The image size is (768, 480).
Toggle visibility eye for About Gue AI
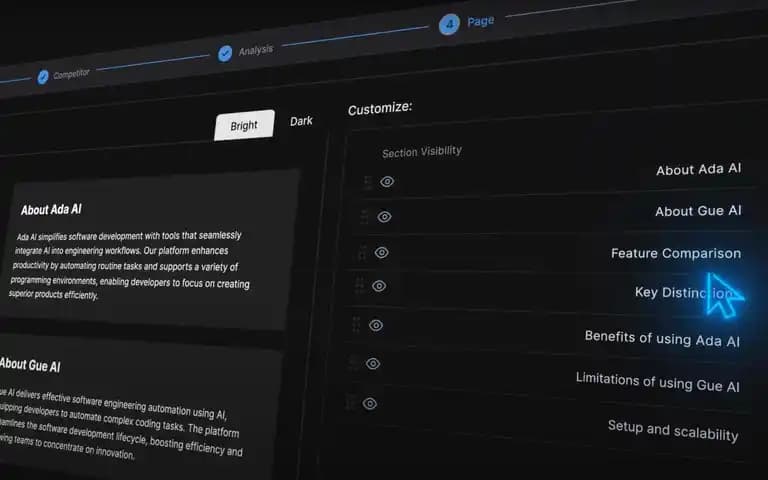(x=384, y=216)
